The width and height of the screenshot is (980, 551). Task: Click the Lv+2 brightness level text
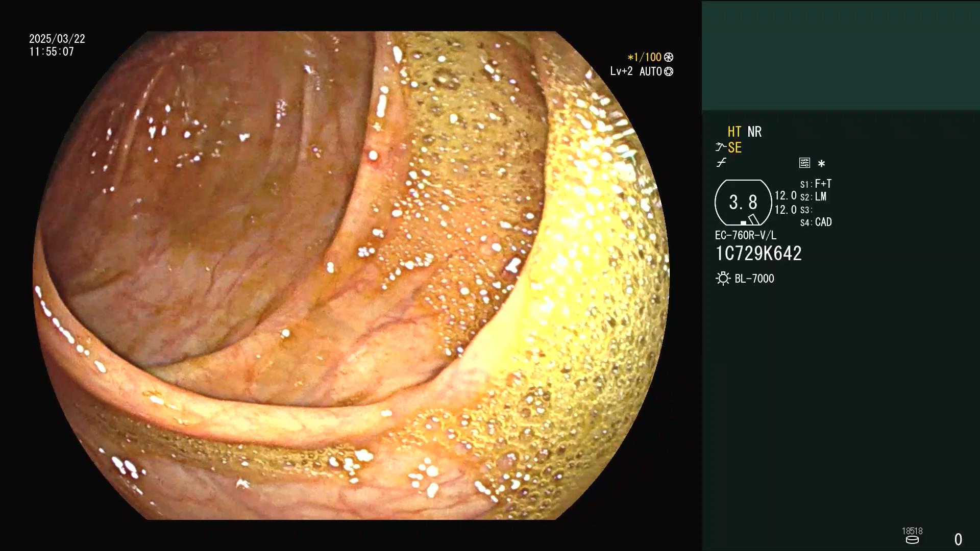(x=621, y=71)
